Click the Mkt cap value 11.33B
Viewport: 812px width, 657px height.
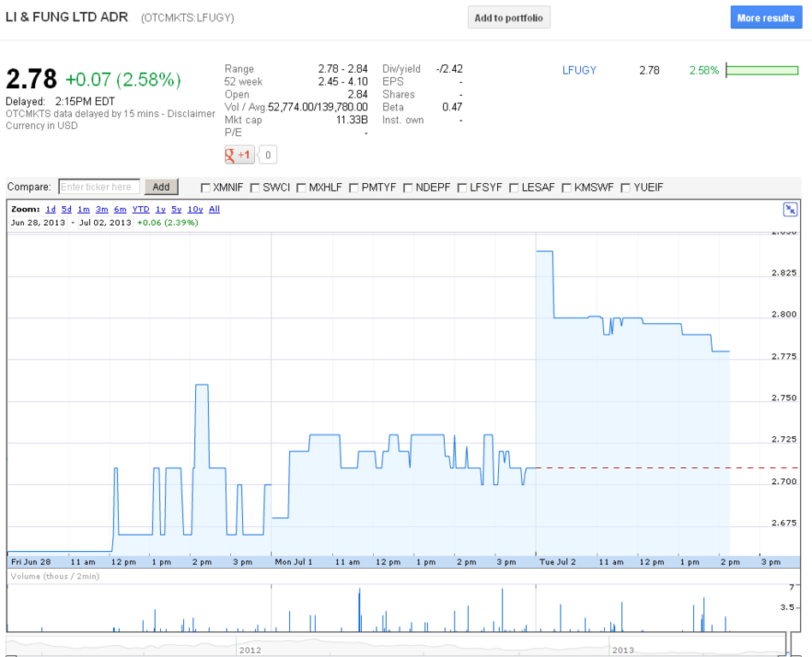click(x=352, y=120)
